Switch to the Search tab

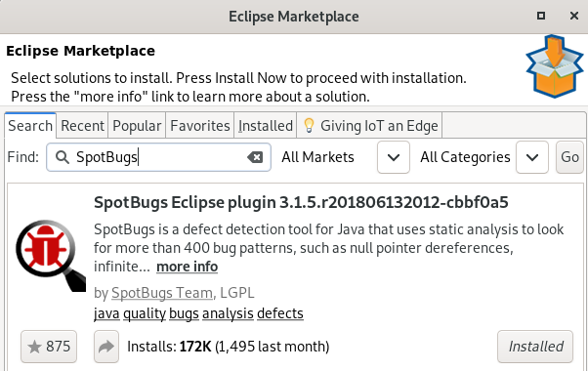30,126
